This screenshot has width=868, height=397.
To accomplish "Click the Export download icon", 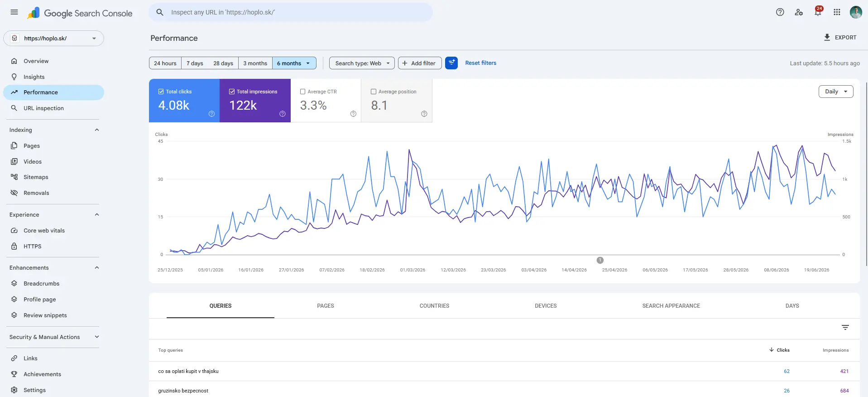I will 827,37.
